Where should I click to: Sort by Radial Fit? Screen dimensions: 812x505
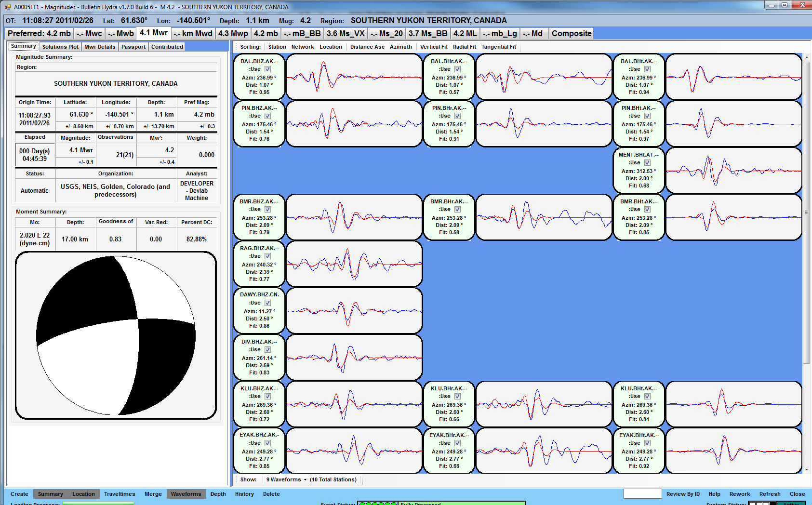tap(465, 47)
